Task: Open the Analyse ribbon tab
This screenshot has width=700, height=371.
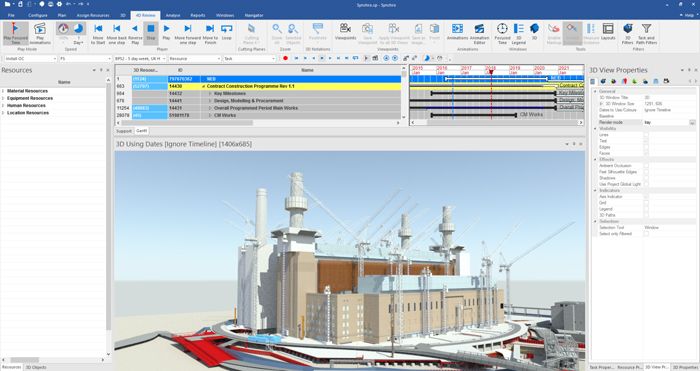Action: pyautogui.click(x=172, y=15)
